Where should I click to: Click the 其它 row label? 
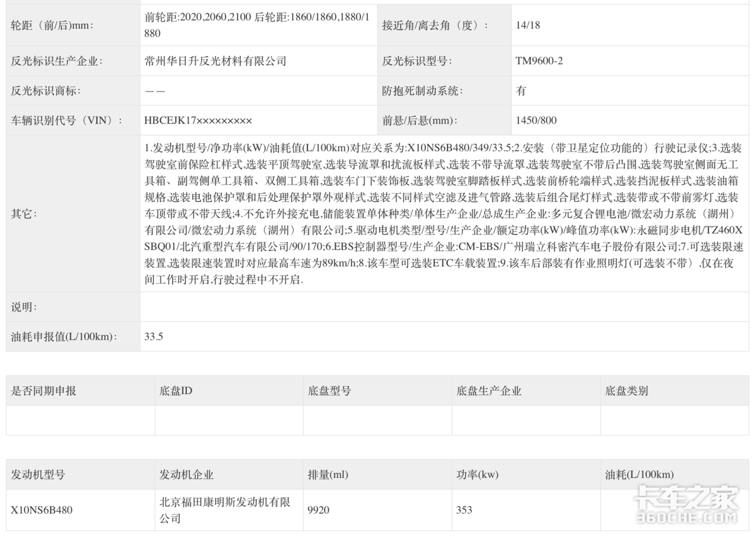click(24, 214)
